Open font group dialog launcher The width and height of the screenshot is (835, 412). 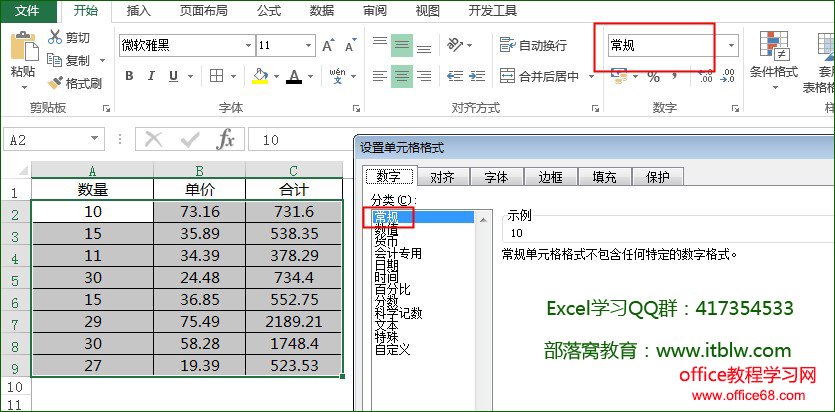pos(356,108)
